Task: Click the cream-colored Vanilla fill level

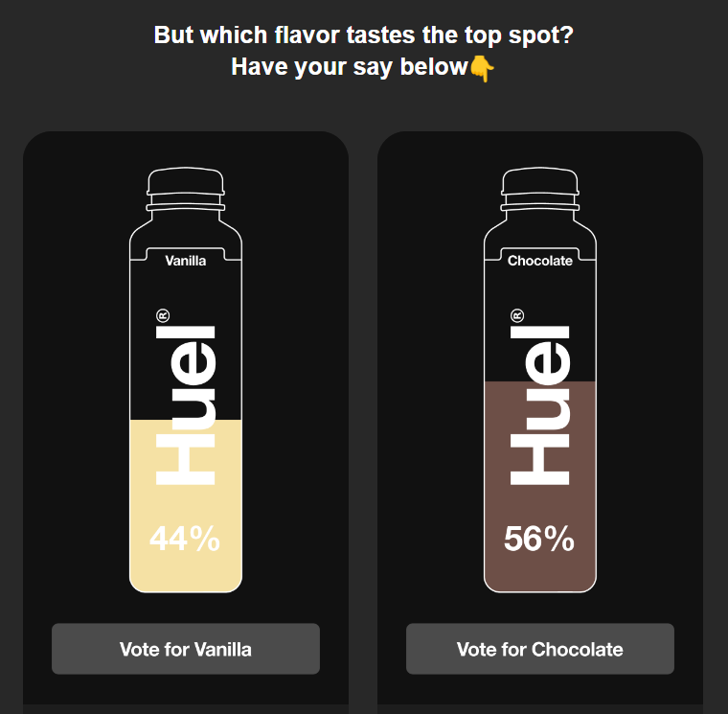Action: [186, 505]
